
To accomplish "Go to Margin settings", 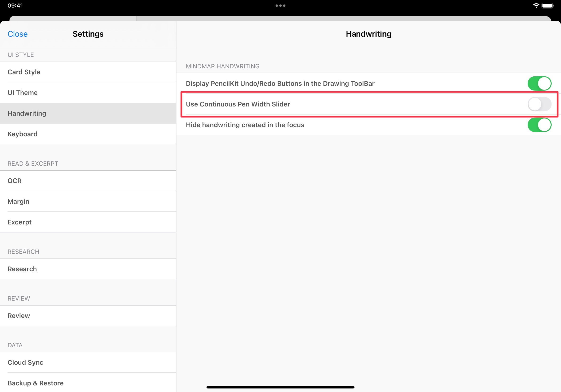I will (88, 201).
